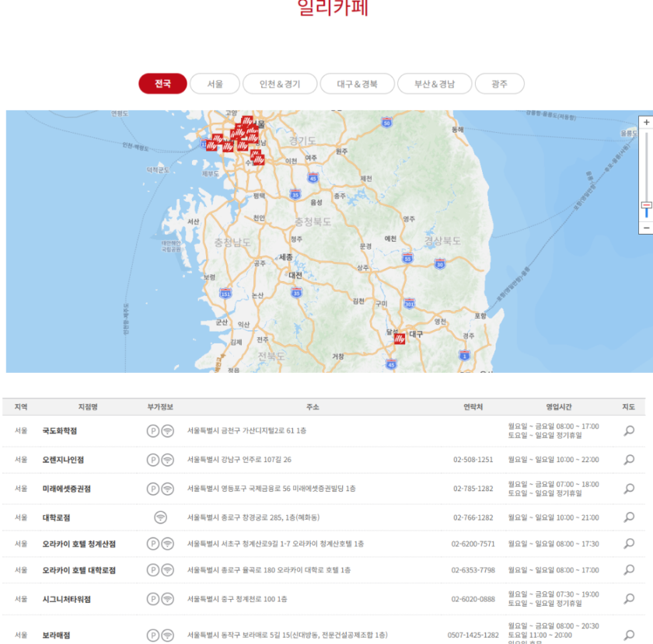
Task: Zoom in the map with plus button
Action: [646, 123]
